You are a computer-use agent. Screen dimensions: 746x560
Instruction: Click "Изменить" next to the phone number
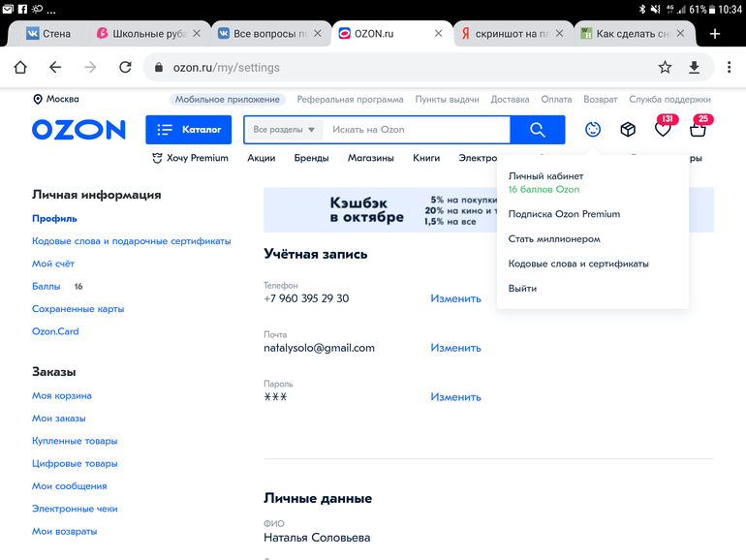[x=455, y=298]
